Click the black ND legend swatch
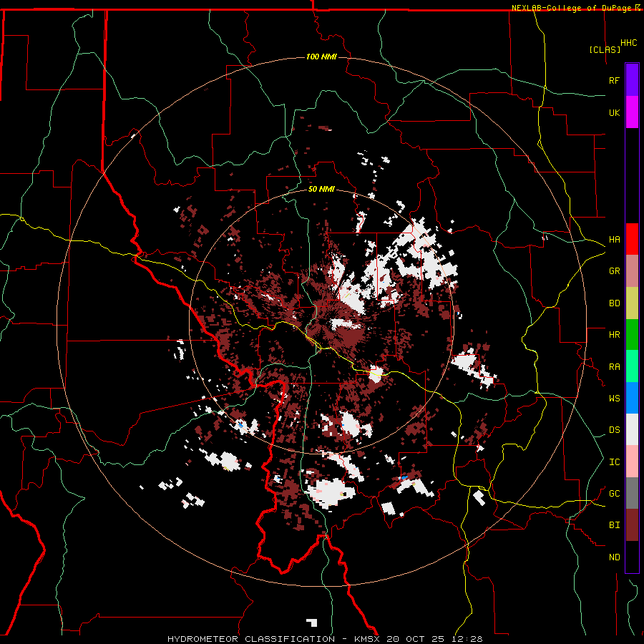Viewport: 644px width, 644px height. [632, 557]
